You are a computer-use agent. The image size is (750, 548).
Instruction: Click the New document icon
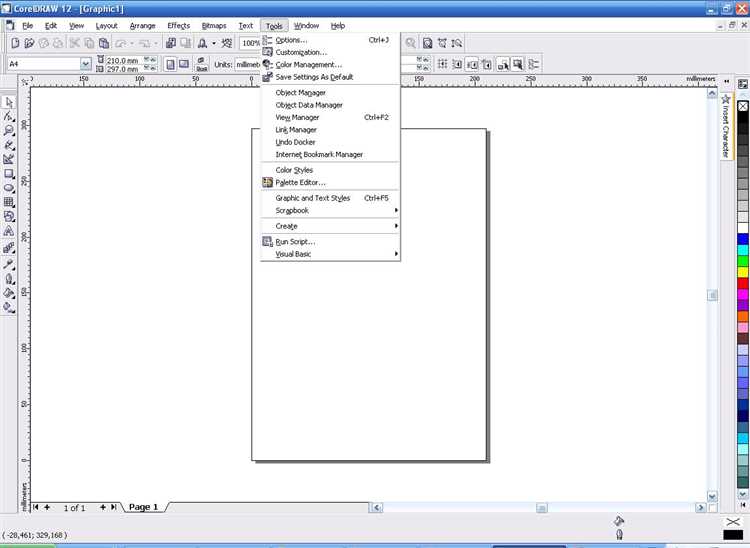tap(15, 43)
